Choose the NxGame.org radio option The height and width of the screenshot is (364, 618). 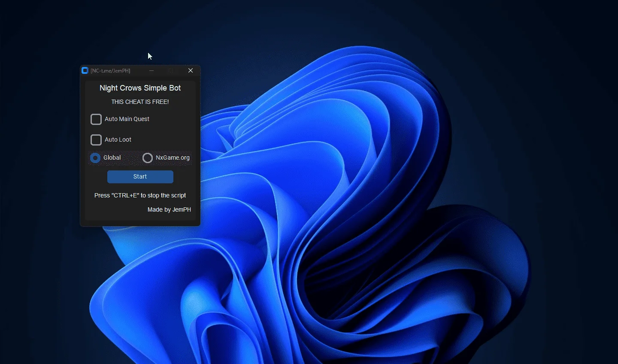(148, 158)
